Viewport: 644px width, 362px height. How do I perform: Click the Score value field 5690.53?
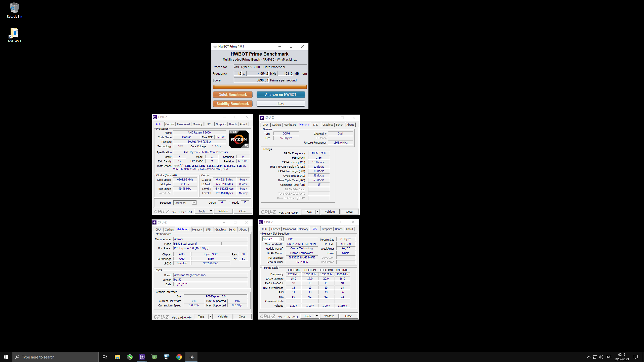click(251, 80)
